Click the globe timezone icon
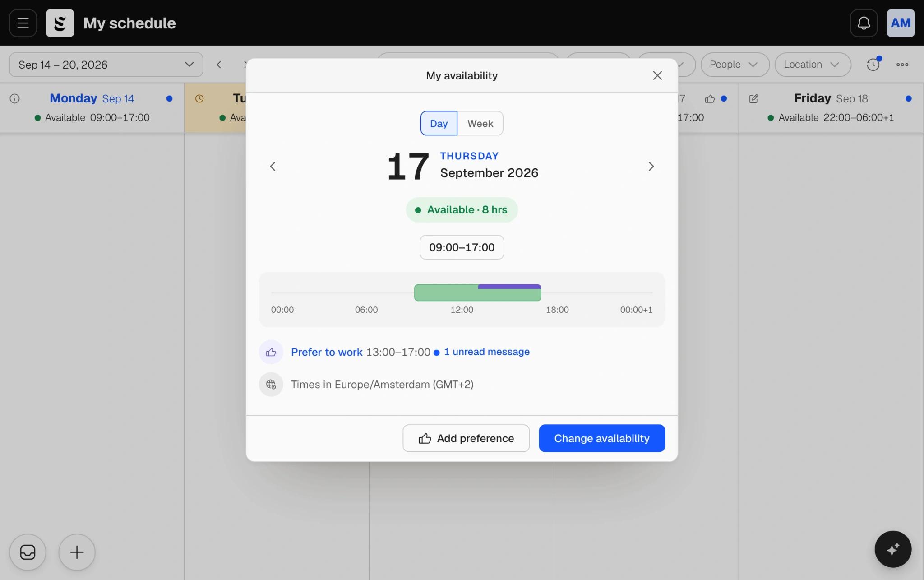The image size is (924, 580). 271,384
